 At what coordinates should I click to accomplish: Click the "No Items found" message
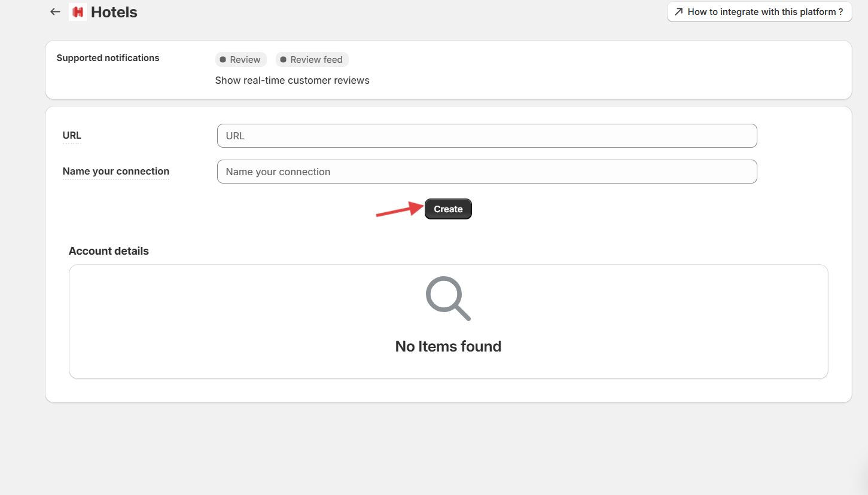coord(448,346)
